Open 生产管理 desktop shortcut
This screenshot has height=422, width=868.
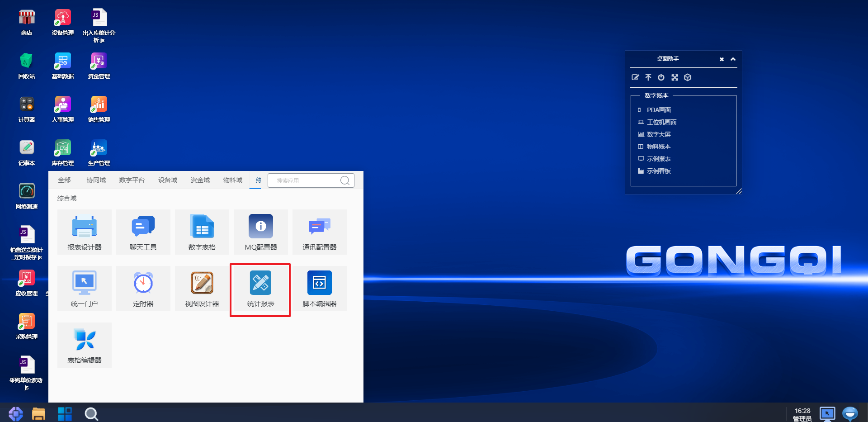[99, 152]
